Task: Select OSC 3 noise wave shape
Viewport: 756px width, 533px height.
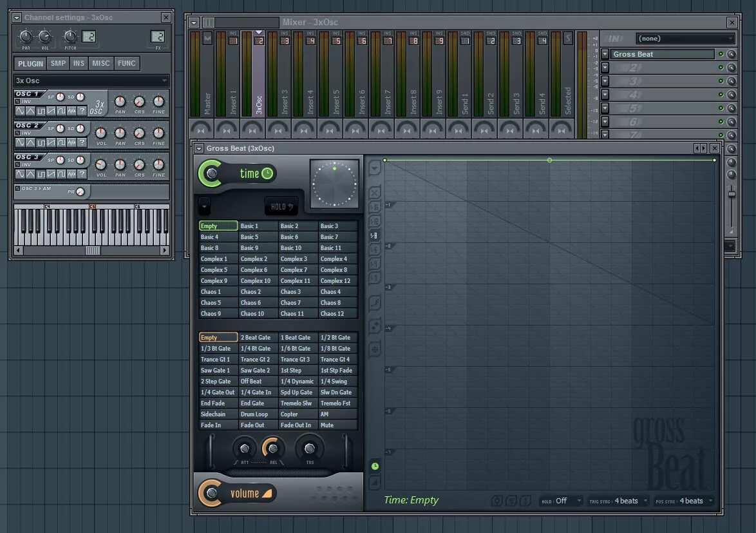Action: (71, 173)
